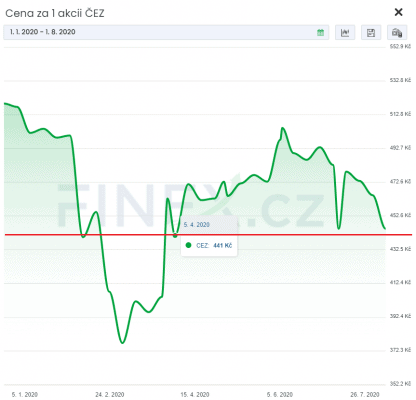The width and height of the screenshot is (416, 400).
Task: Click the currency money icon button
Action: (397, 32)
